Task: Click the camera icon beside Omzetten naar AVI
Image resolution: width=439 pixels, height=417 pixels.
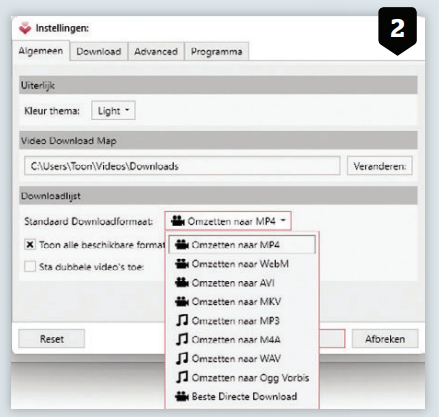Action: (182, 283)
